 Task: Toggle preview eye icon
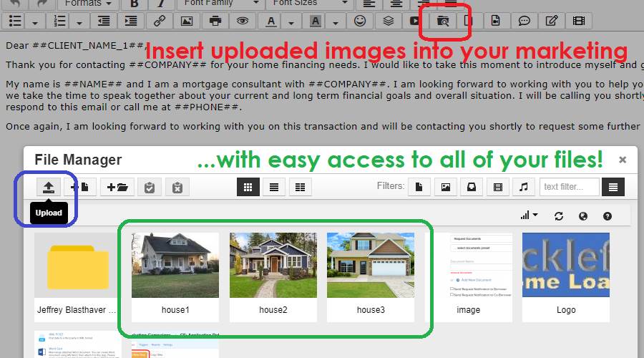243,21
